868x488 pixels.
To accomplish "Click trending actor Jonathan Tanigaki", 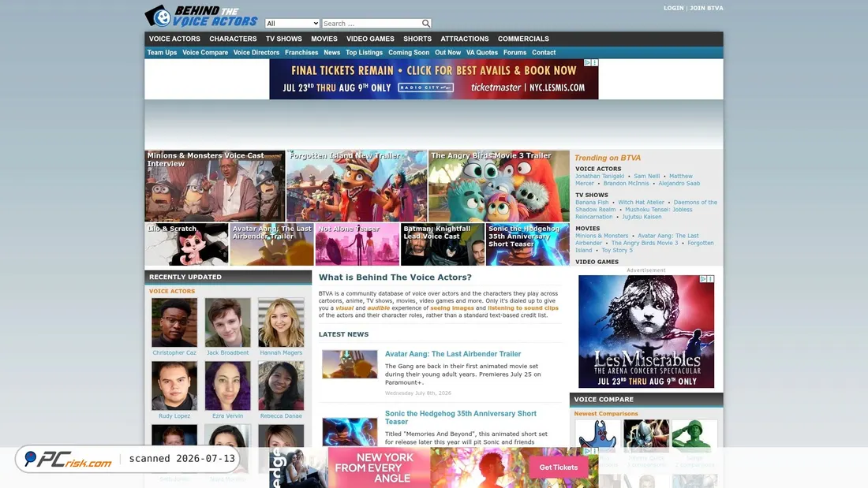I will (x=600, y=176).
